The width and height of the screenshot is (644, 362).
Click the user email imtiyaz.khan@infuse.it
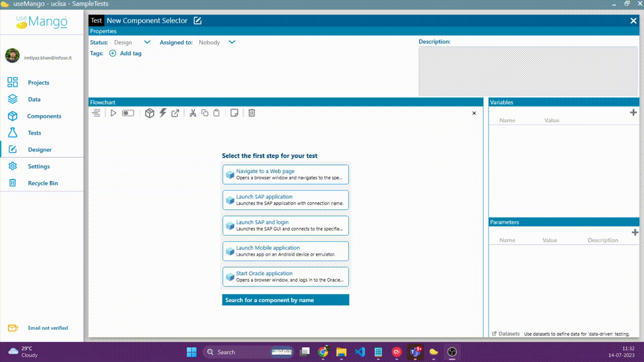[48, 58]
